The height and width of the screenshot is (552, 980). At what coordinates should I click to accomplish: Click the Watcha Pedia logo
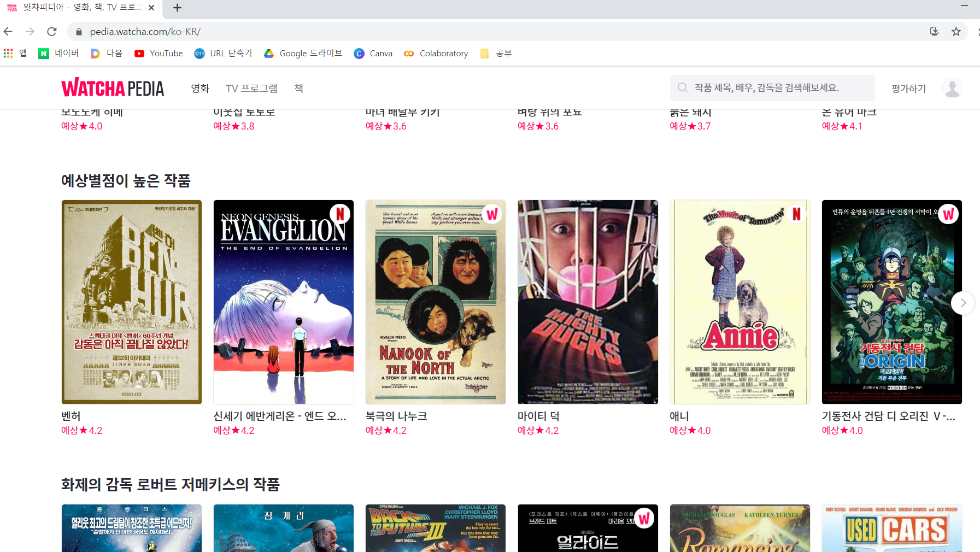click(113, 88)
